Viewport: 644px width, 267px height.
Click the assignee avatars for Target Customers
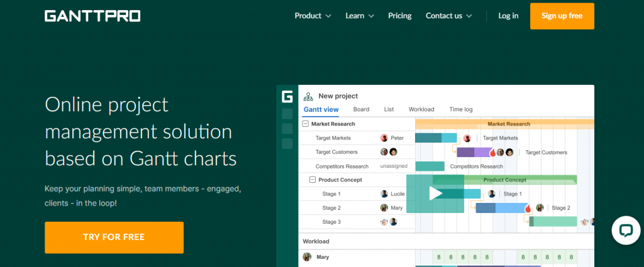pos(389,152)
